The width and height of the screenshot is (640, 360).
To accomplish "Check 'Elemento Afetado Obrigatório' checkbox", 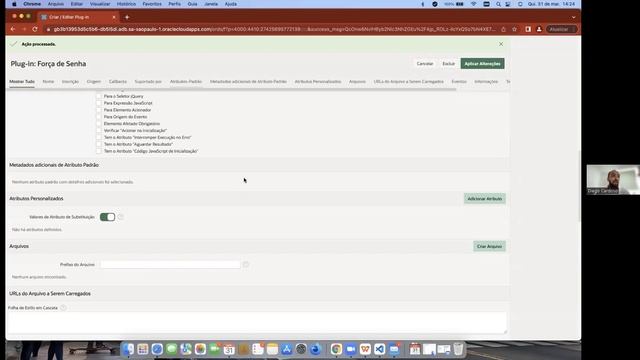I will click(98, 124).
